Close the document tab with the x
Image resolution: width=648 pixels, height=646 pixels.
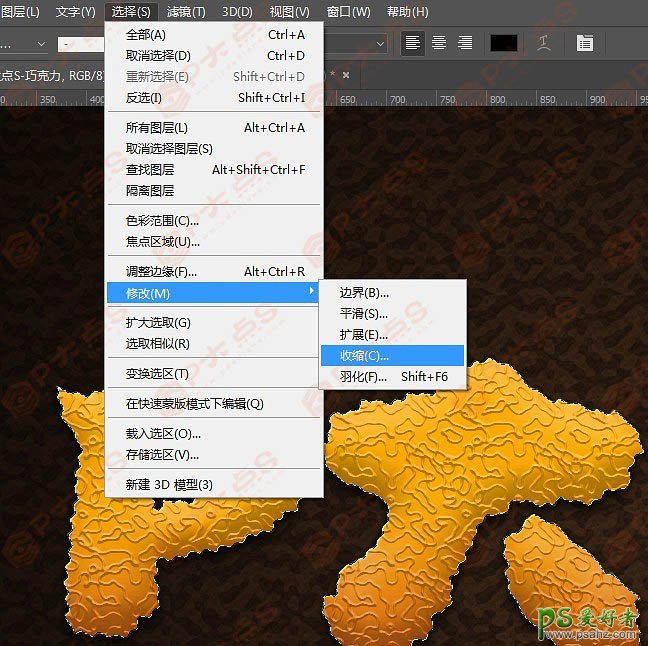pyautogui.click(x=345, y=75)
